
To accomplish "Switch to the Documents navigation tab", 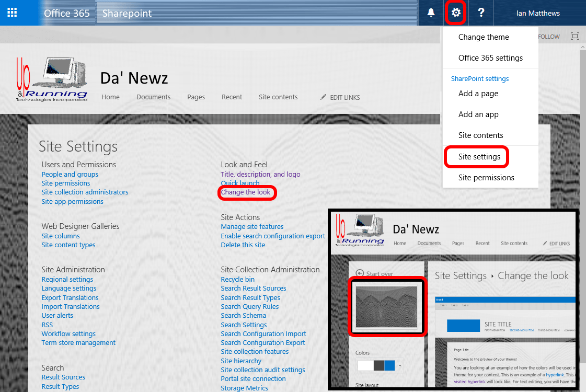I will pos(153,97).
